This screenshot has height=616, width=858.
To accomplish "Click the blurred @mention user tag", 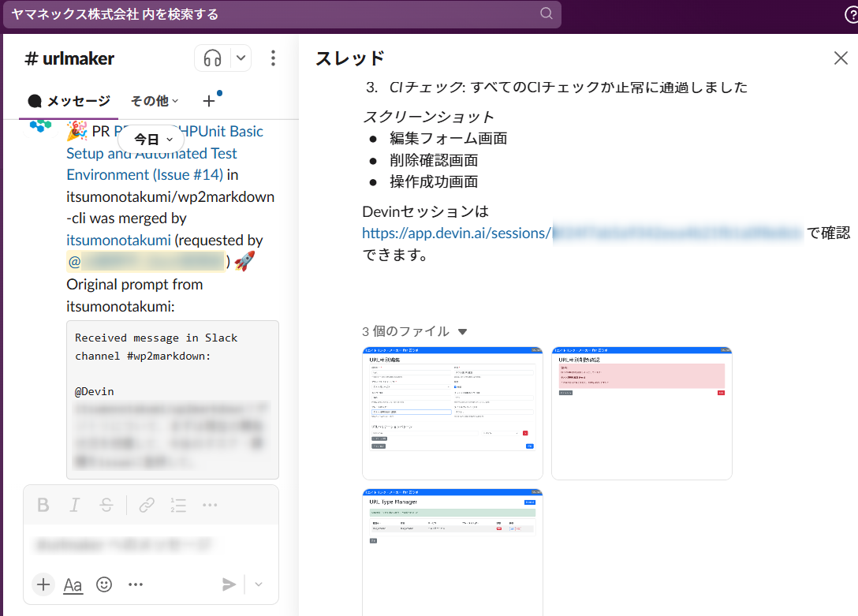I will click(x=146, y=262).
